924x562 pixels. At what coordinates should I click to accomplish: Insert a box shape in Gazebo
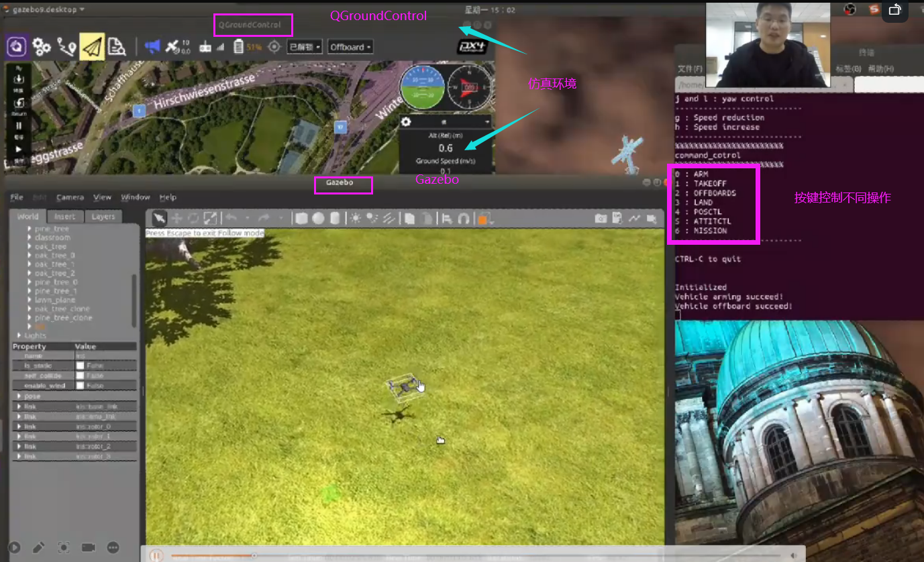click(301, 218)
